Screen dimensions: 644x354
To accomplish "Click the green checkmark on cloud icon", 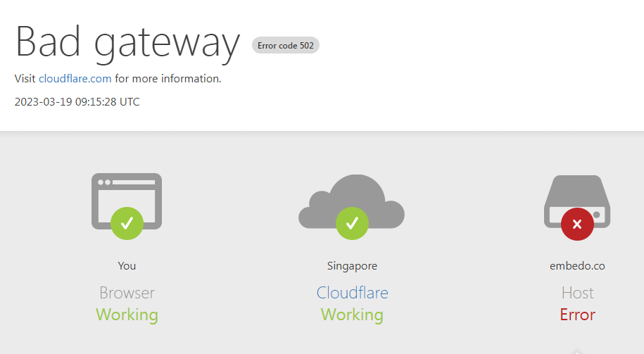I will [352, 224].
